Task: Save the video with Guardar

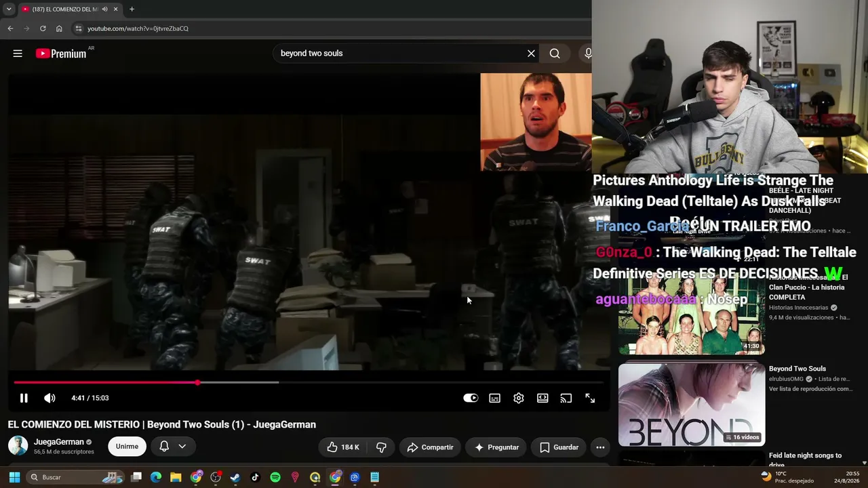Action: click(x=559, y=447)
